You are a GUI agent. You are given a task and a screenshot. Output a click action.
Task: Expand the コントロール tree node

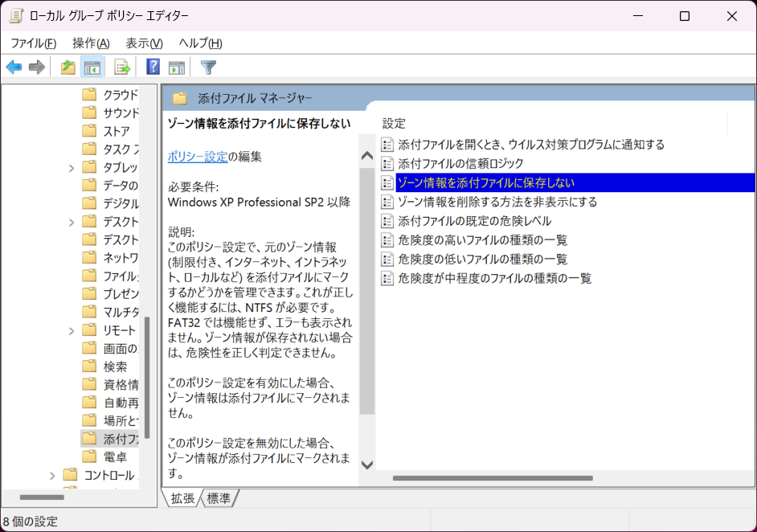tap(52, 476)
